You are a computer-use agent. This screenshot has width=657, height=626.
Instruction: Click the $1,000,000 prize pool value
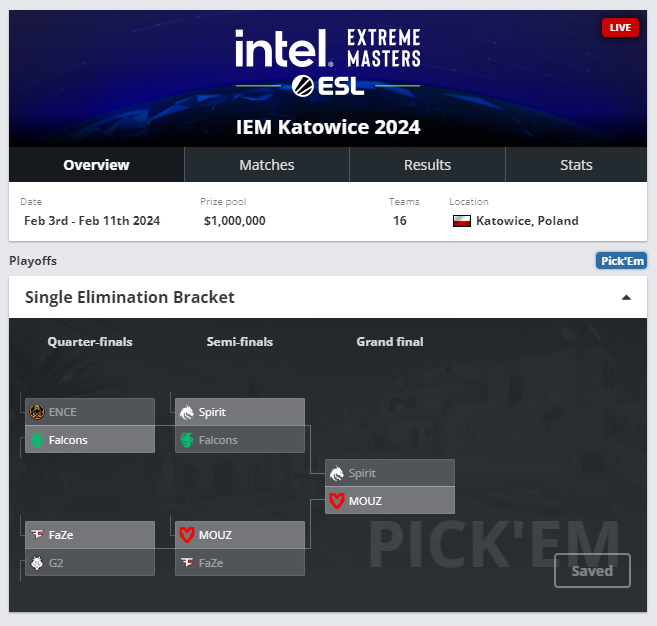(x=235, y=221)
